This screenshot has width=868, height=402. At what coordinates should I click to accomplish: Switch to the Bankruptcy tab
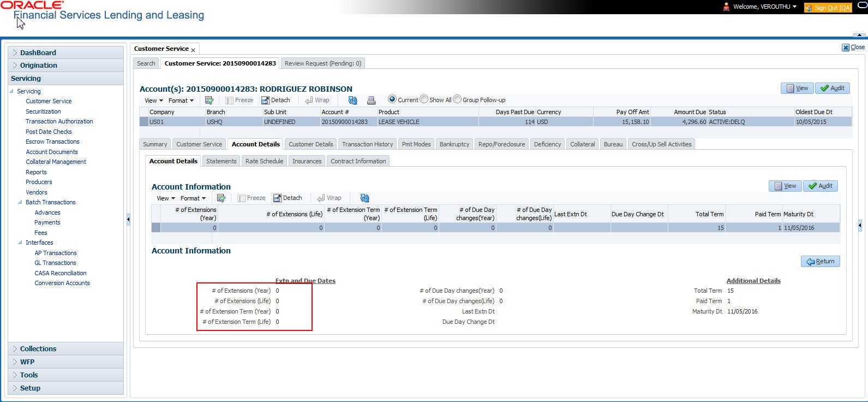tap(454, 144)
